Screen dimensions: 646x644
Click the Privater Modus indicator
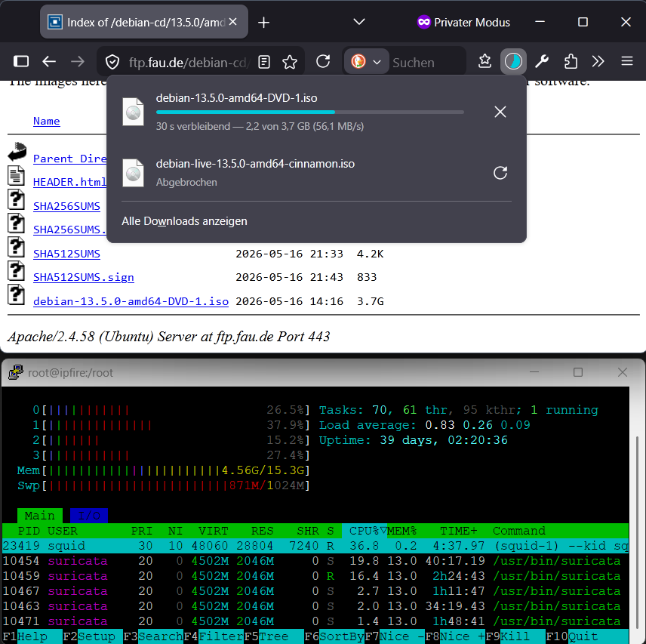coord(463,22)
